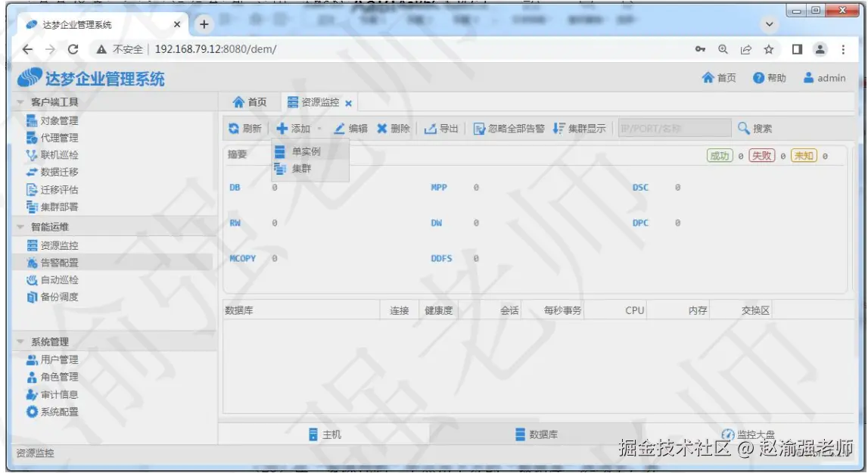Collapse the 智能运维 section
Viewport: 868px width, 473px height.
click(x=20, y=227)
